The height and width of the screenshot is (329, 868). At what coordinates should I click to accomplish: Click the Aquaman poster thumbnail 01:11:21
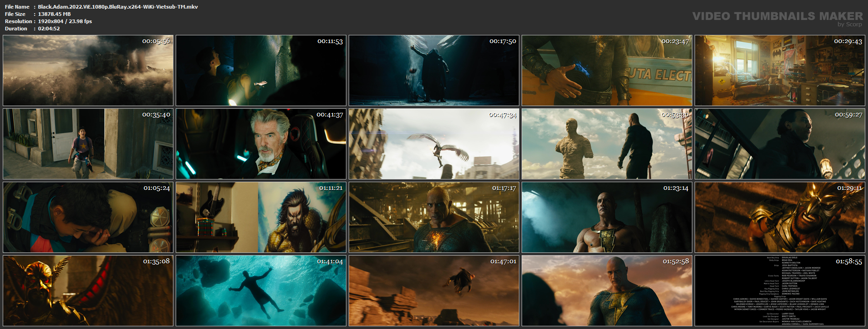tap(261, 218)
